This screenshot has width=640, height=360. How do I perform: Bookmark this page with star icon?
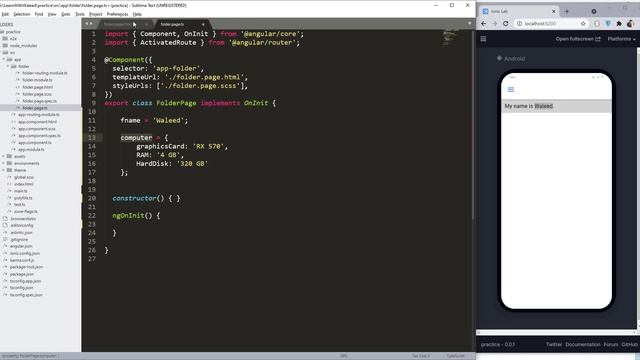[x=583, y=24]
